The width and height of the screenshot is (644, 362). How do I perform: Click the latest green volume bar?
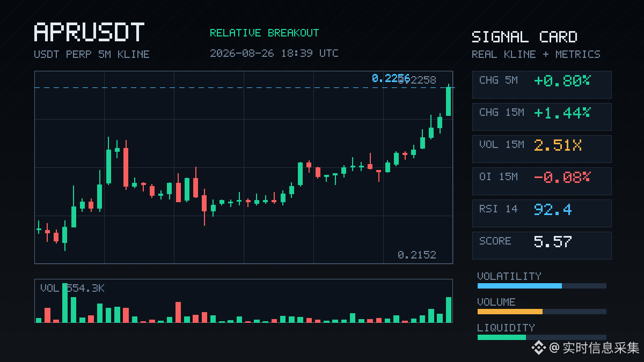(x=449, y=309)
